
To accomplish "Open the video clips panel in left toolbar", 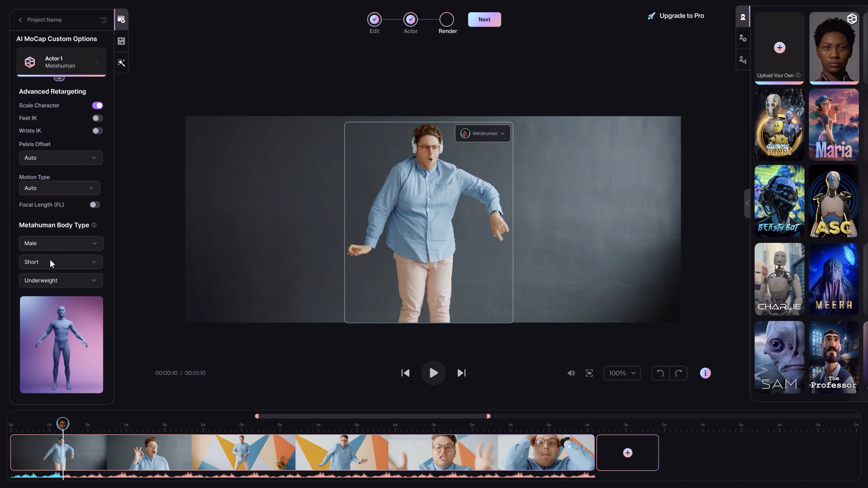I will coord(121,19).
